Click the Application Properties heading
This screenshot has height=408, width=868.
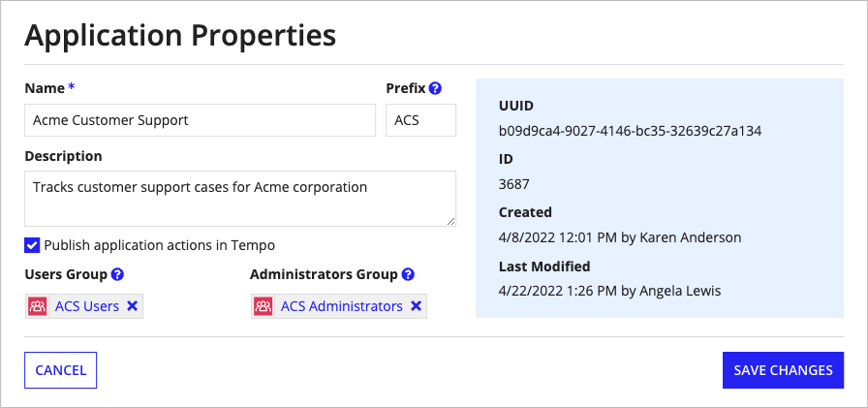point(180,35)
